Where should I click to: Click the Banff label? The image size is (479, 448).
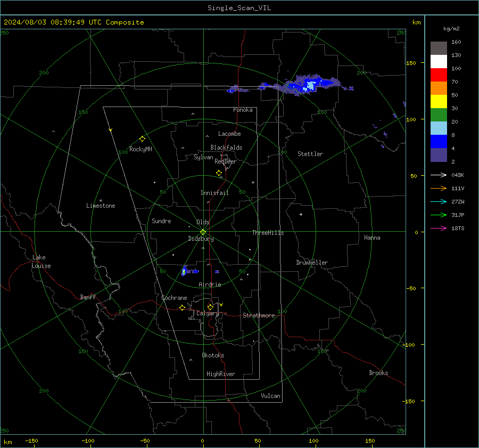coord(88,297)
